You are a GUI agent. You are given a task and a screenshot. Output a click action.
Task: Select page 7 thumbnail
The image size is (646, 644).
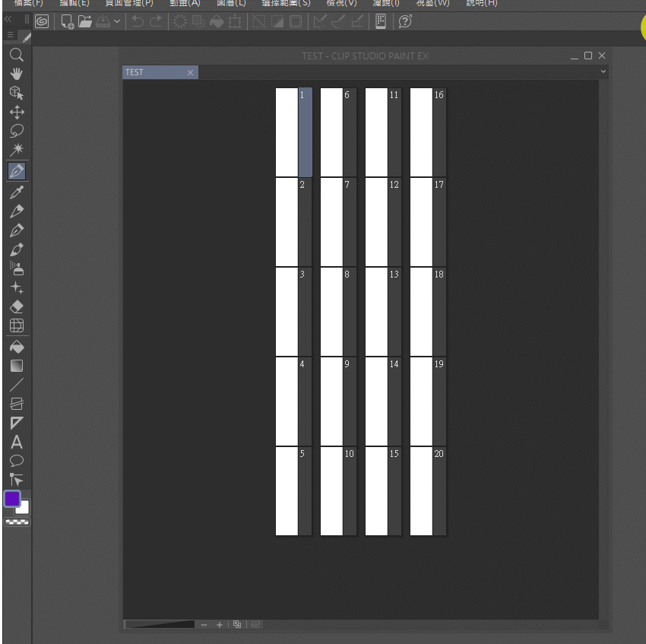tap(338, 222)
